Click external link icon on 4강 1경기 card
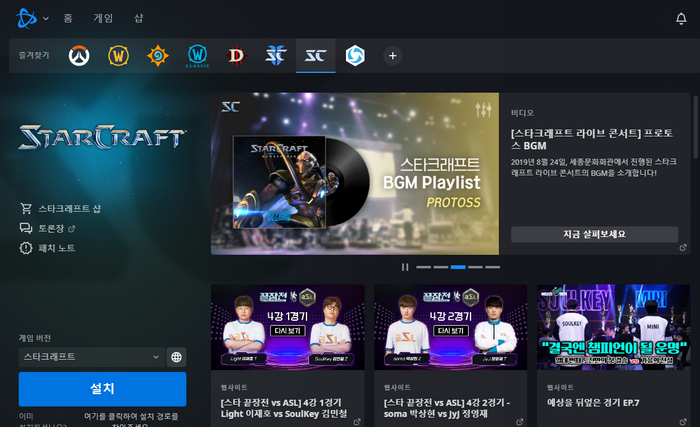Image resolution: width=700 pixels, height=427 pixels. click(x=357, y=422)
